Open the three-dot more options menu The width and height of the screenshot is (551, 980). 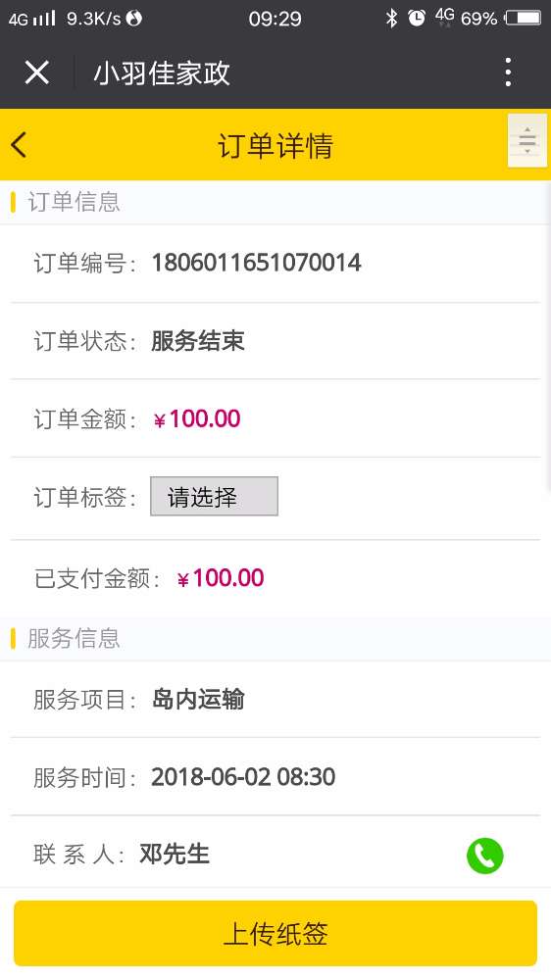[x=508, y=73]
